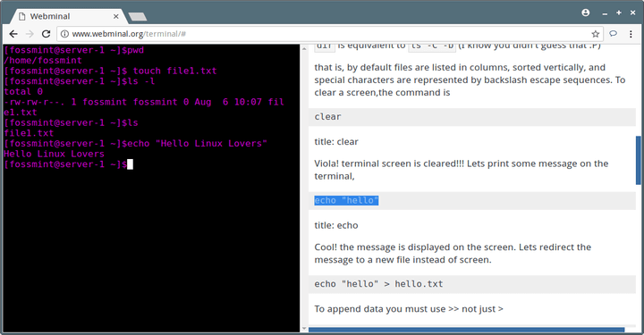
Task: Click the 'ls -l' command line in terminal
Action: coord(80,81)
